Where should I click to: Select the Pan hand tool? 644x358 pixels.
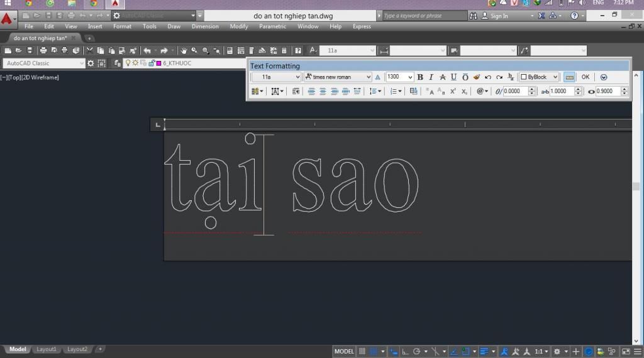(x=184, y=50)
